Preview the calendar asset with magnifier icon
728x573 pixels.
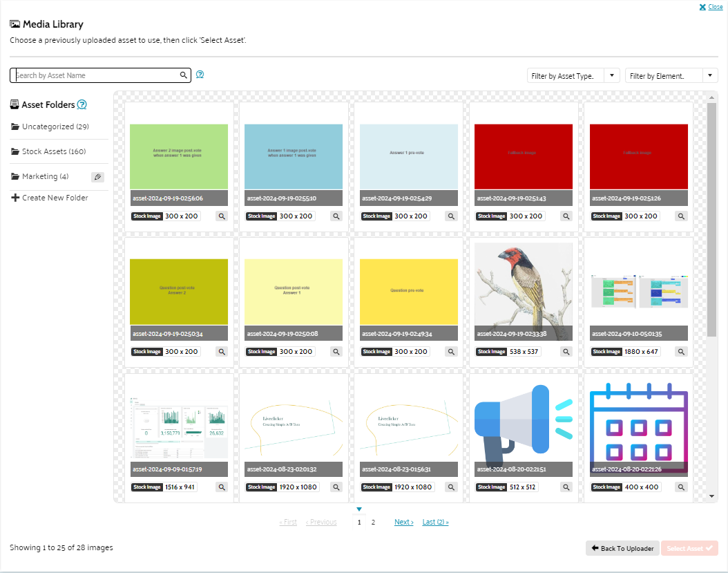[x=681, y=487]
